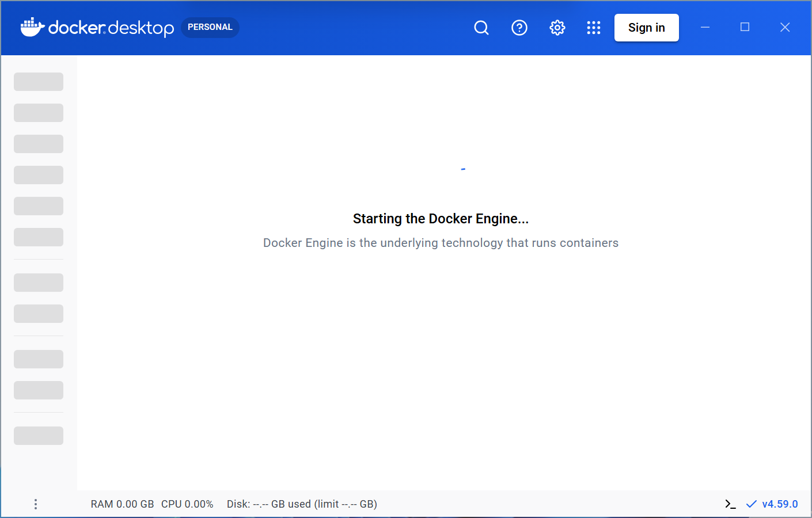The width and height of the screenshot is (812, 518).
Task: Click the Disk usage indicator
Action: coord(302,504)
